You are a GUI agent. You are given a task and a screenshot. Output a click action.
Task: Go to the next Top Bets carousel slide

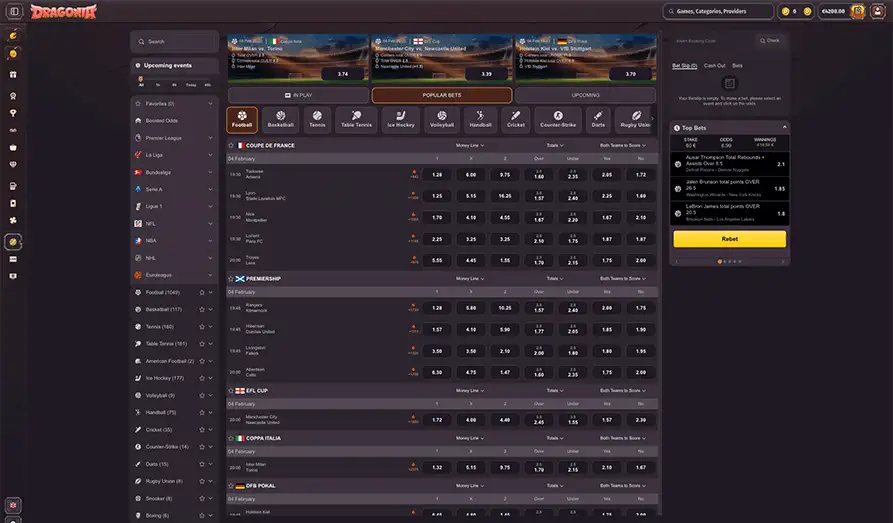[783, 262]
